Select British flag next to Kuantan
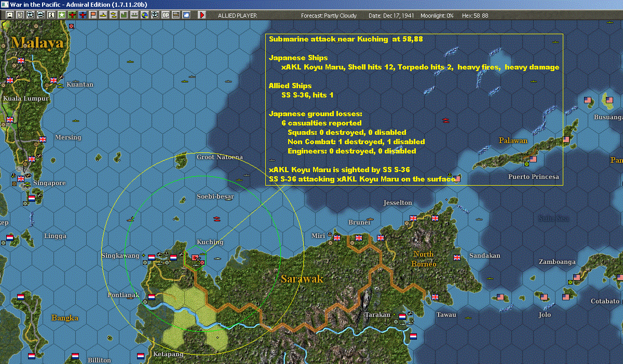Screen dimensions: 623x364 [53, 80]
